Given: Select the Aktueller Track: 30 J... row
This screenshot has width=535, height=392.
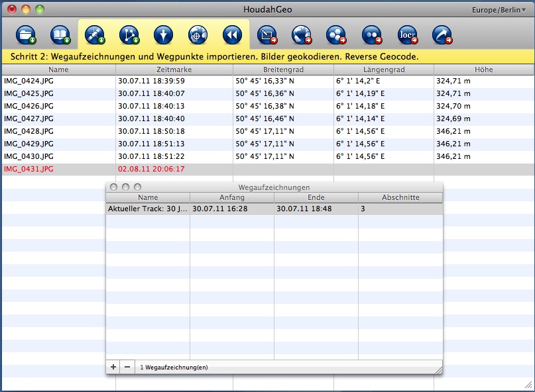Looking at the screenshot, I should click(274, 209).
